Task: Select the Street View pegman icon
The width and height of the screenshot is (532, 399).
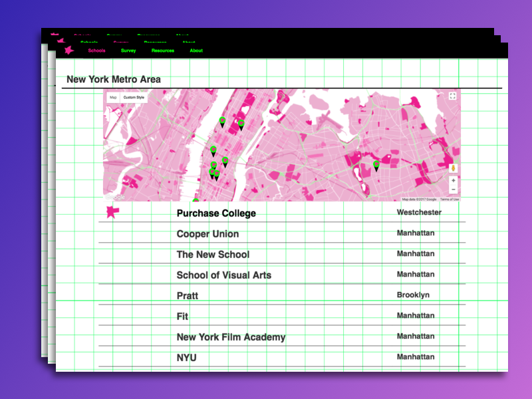Action: point(454,168)
